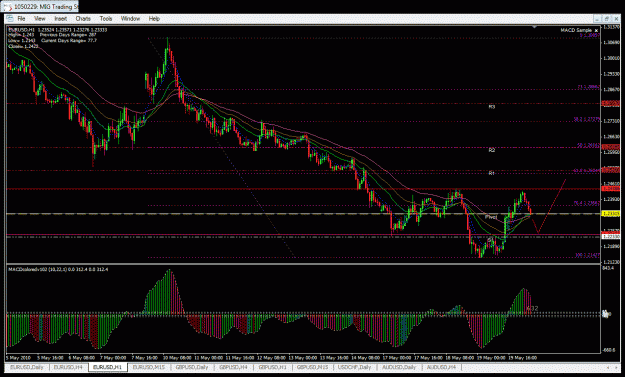The width and height of the screenshot is (625, 377).
Task: Open the Help menu
Action: coord(154,19)
